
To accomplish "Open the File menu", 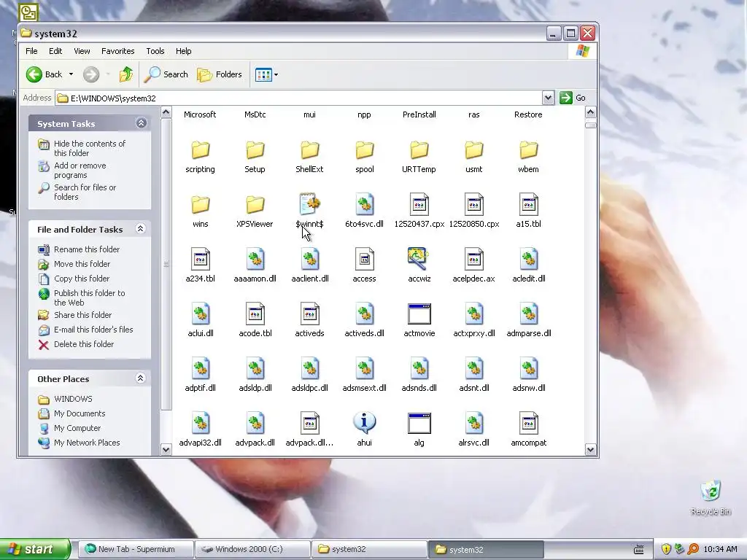I will coord(31,51).
